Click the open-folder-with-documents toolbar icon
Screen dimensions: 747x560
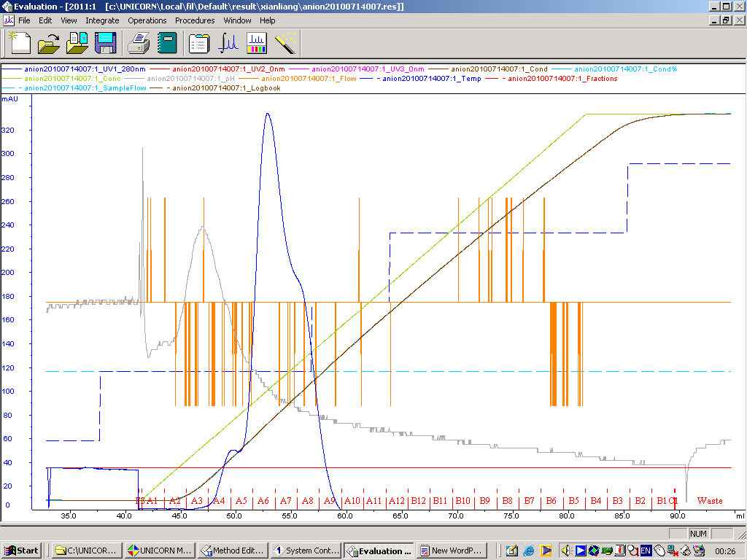tap(77, 43)
